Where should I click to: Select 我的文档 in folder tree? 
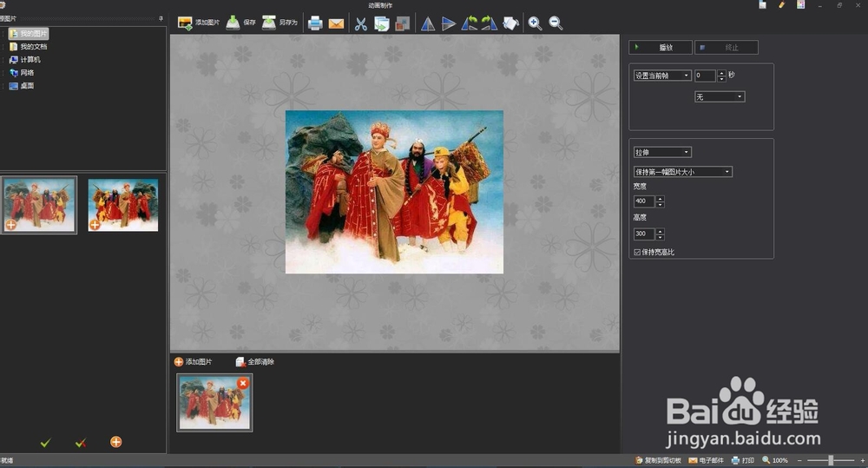tap(29, 47)
